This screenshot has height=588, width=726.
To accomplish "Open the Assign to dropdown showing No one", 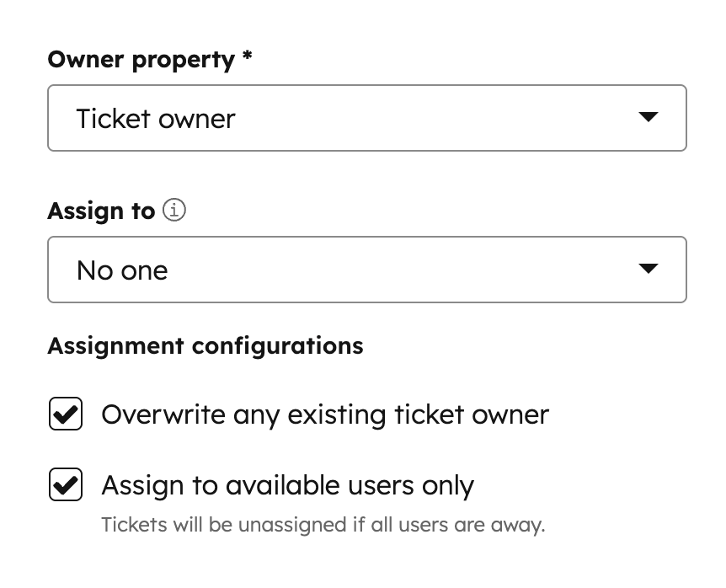I will pyautogui.click(x=368, y=270).
